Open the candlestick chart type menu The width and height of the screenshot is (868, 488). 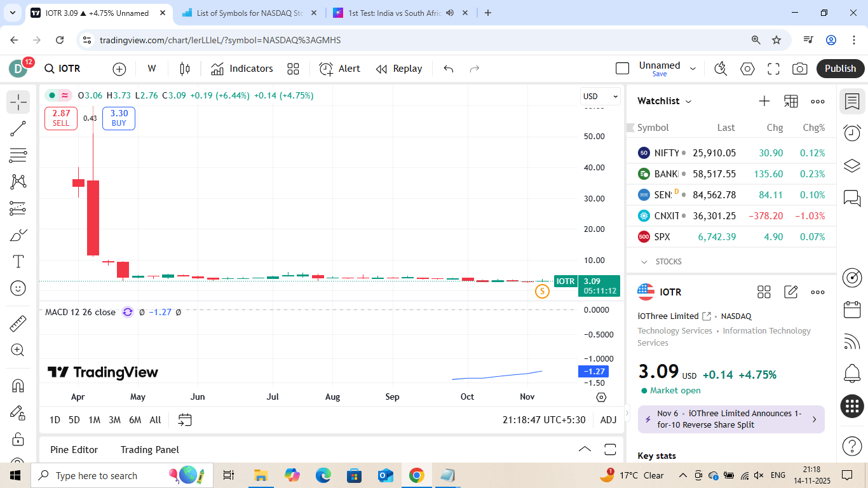(x=185, y=69)
